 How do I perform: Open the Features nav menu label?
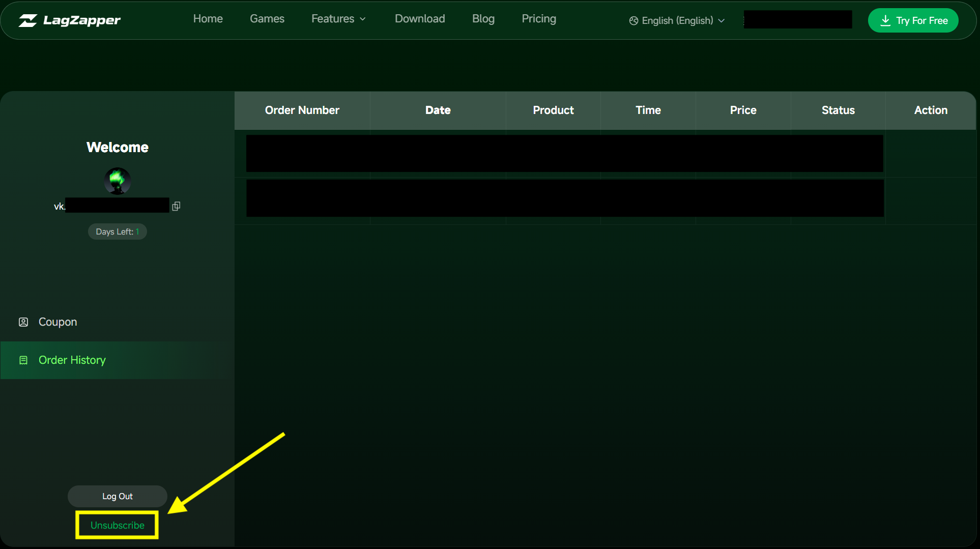(333, 19)
